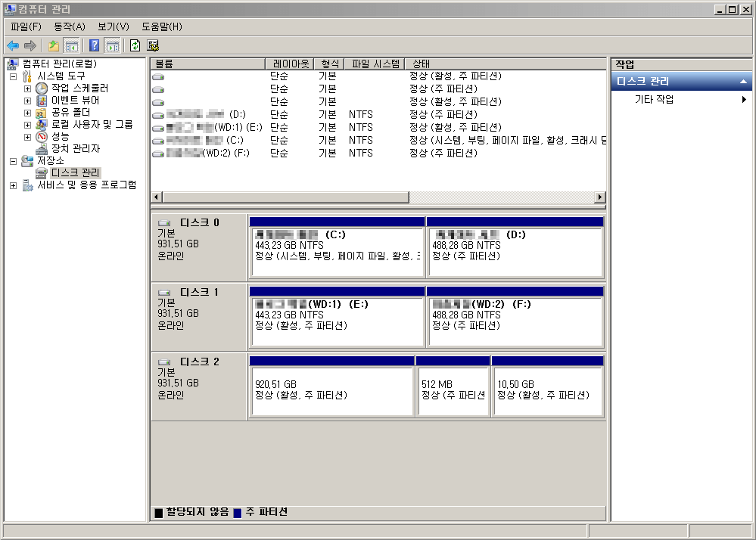The image size is (756, 540).
Task: Click the drive icon of the (D:) volume row
Action: click(158, 115)
